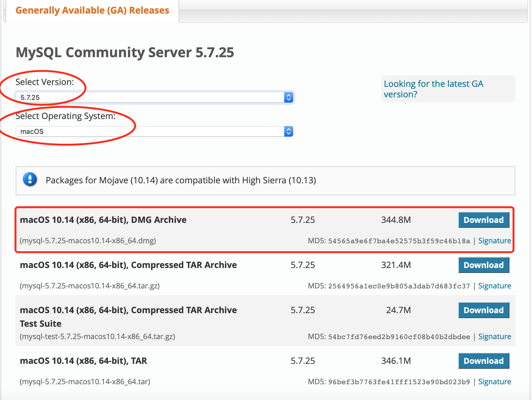Click the MD5 hash 54bc7fd76eed2b9160cf08b40b2dbdee

click(399, 337)
